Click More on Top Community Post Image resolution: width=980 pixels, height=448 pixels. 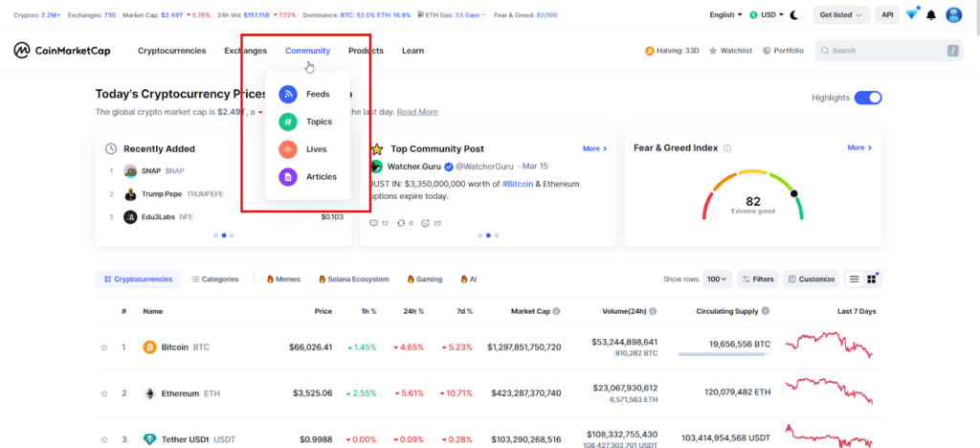[x=595, y=148]
